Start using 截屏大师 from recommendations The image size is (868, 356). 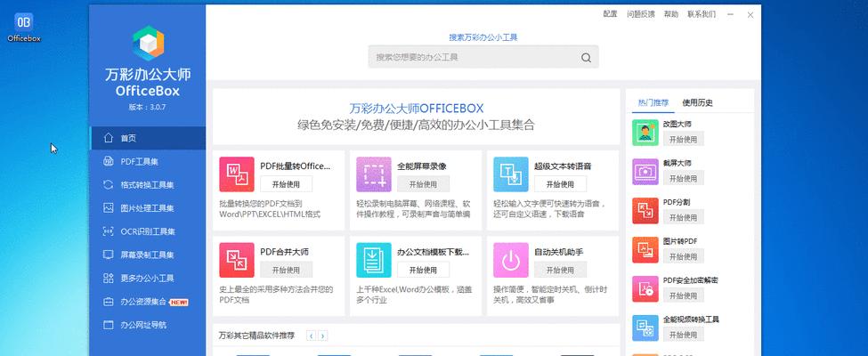pos(684,178)
